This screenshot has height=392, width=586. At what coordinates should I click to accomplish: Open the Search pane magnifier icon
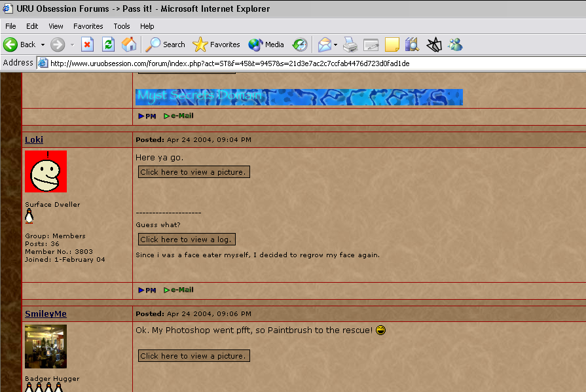tap(153, 45)
